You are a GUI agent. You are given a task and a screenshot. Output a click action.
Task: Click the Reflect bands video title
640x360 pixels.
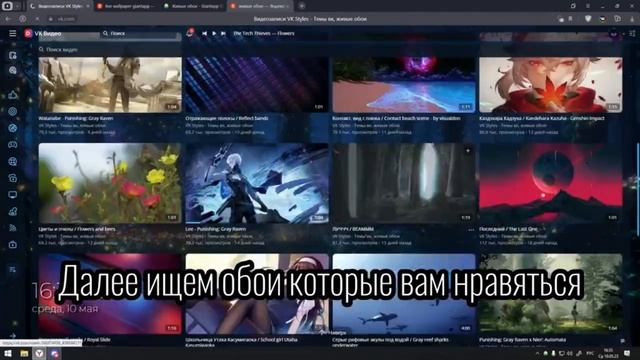(227, 118)
